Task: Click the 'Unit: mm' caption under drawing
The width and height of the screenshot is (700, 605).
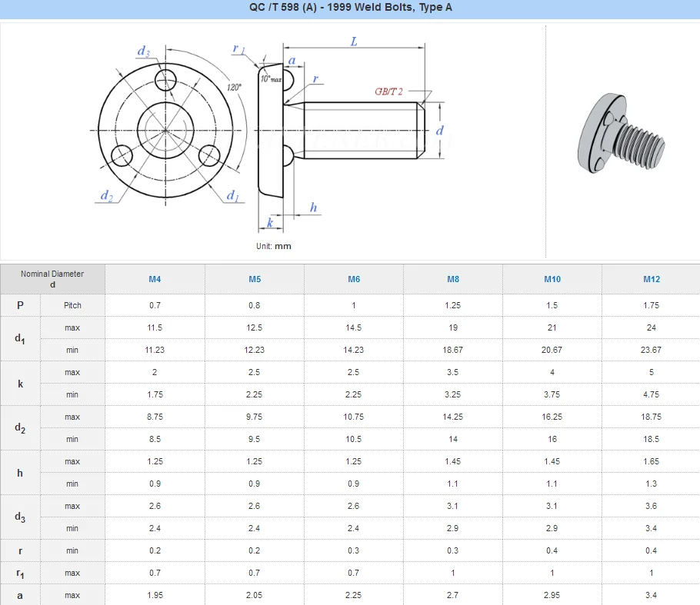Action: click(274, 246)
